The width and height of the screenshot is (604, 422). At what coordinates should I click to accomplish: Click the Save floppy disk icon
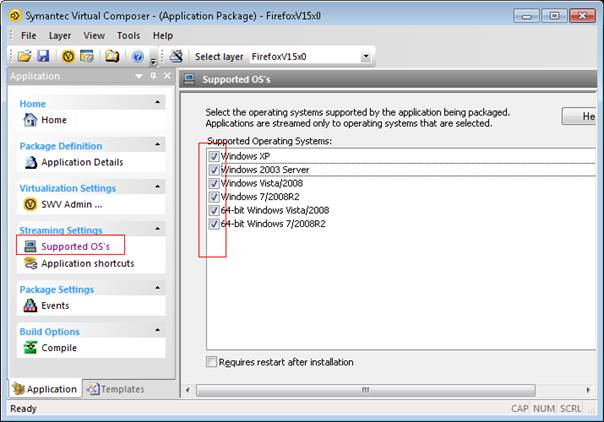(x=43, y=56)
